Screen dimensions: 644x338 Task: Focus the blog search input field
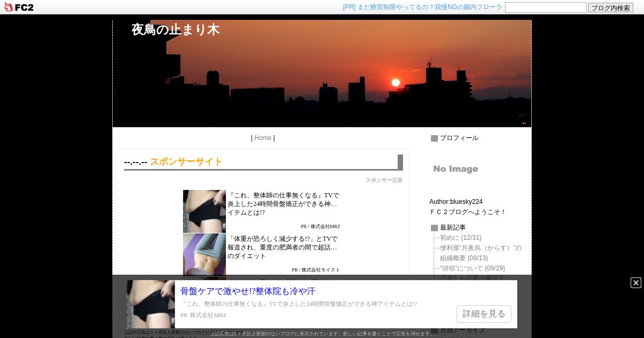[546, 8]
